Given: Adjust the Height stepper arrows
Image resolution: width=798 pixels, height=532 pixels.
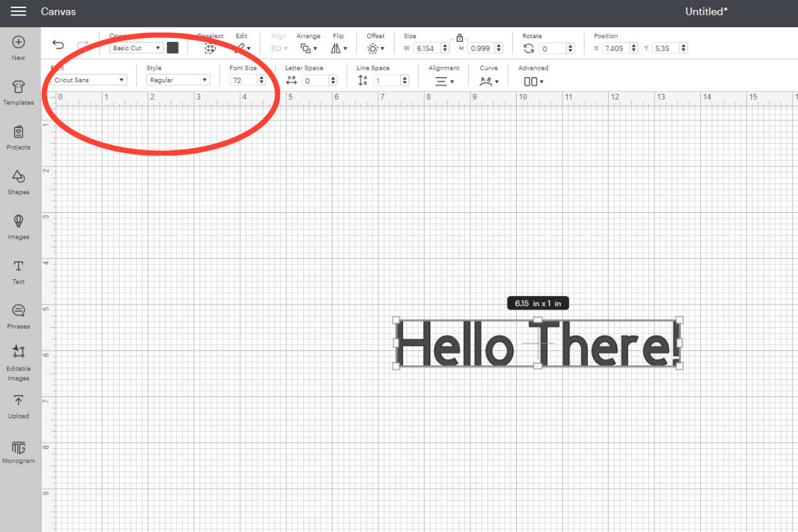Looking at the screenshot, I should point(499,48).
